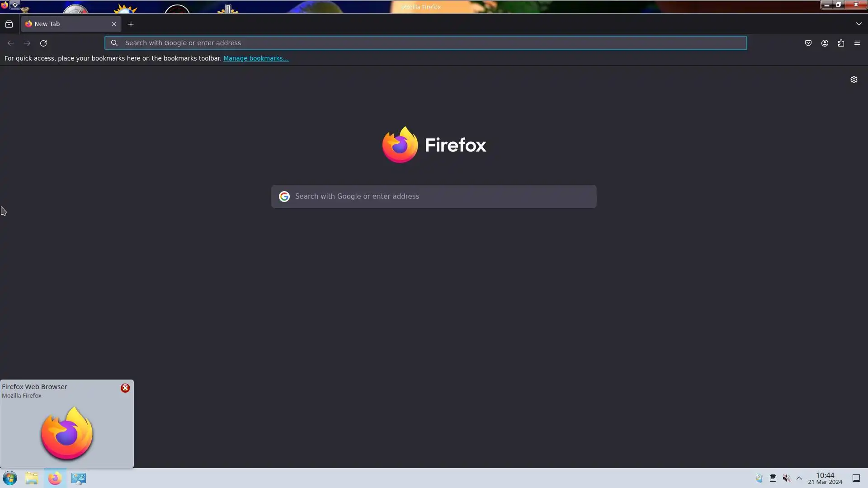This screenshot has height=488, width=868.
Task: Open the Manage bookmarks link
Action: tap(256, 58)
